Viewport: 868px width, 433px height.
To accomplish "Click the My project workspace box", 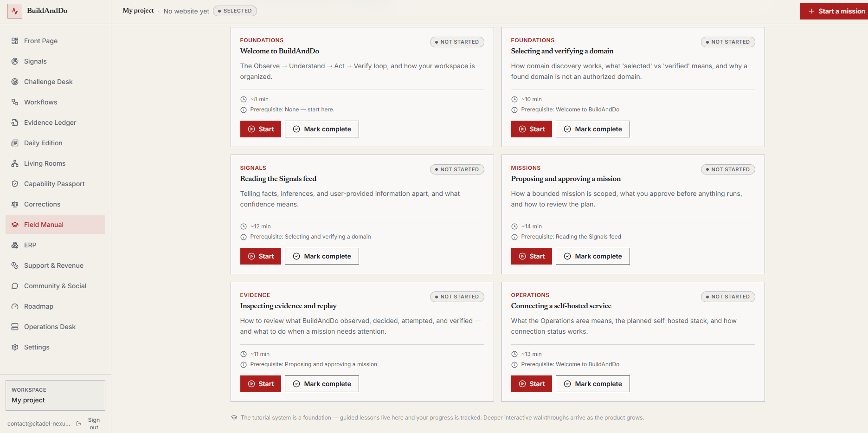I will tap(55, 395).
